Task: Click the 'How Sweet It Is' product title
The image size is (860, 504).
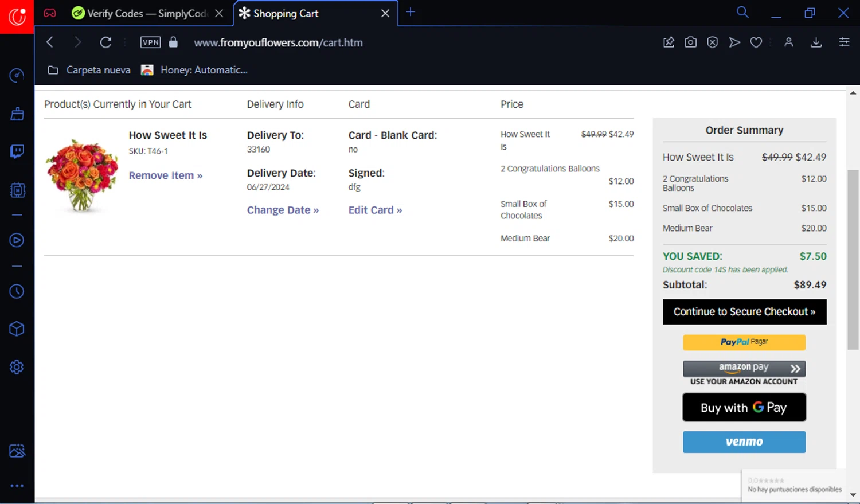Action: coord(167,135)
